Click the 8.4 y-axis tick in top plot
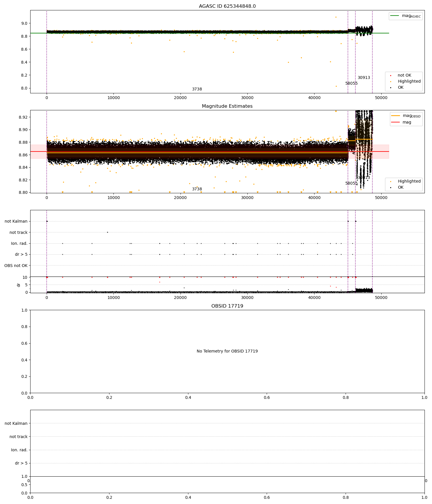Viewport: 432px width, 504px height. click(24, 62)
